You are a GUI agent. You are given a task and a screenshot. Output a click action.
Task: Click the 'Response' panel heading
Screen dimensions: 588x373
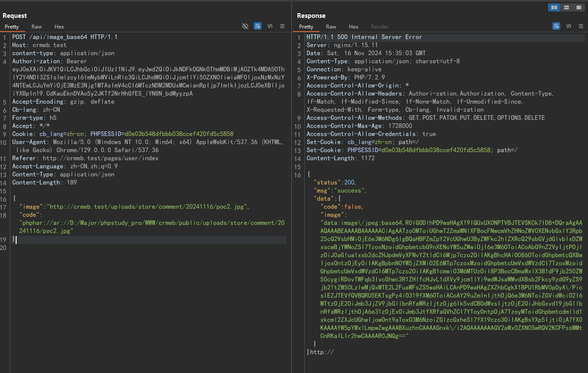click(x=311, y=15)
